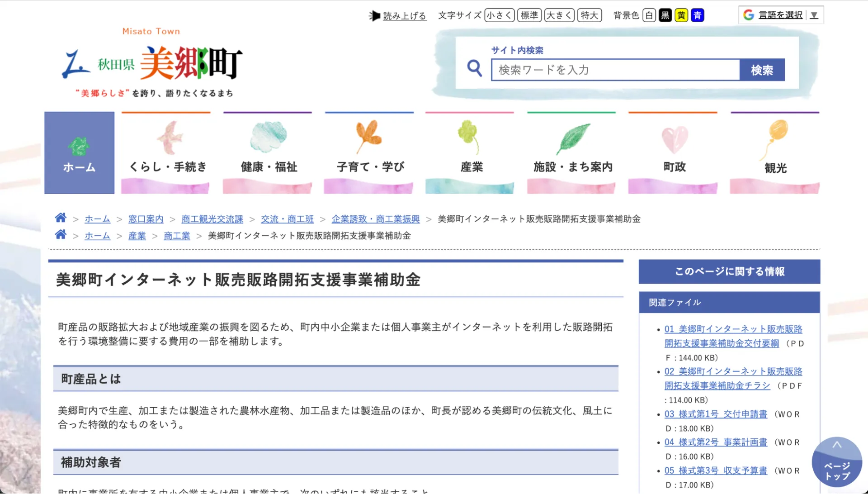Go to page top with ページトップ button

837,462
